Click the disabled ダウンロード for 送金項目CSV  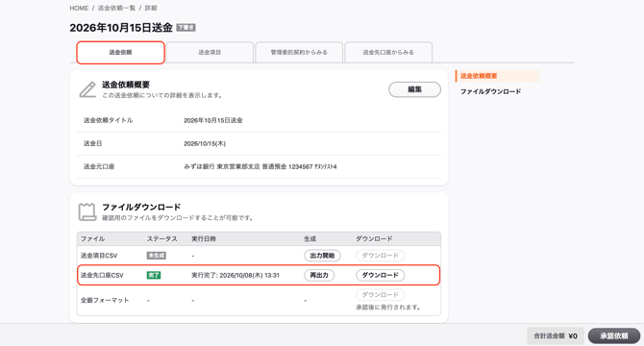(380, 256)
